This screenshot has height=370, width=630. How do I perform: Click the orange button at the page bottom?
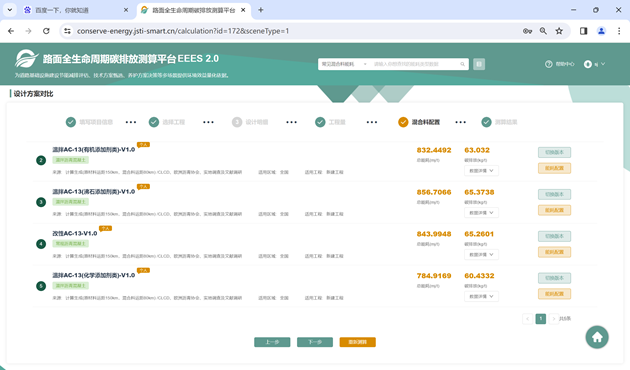pyautogui.click(x=358, y=342)
